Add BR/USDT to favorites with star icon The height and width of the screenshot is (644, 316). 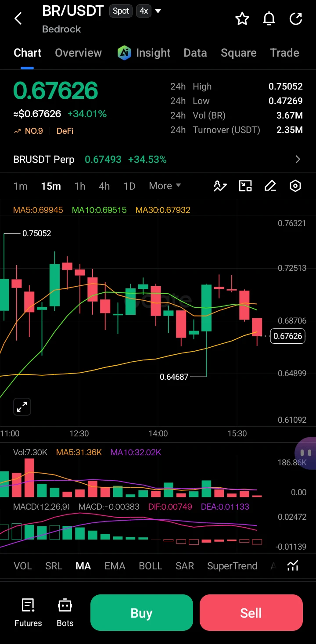click(242, 19)
